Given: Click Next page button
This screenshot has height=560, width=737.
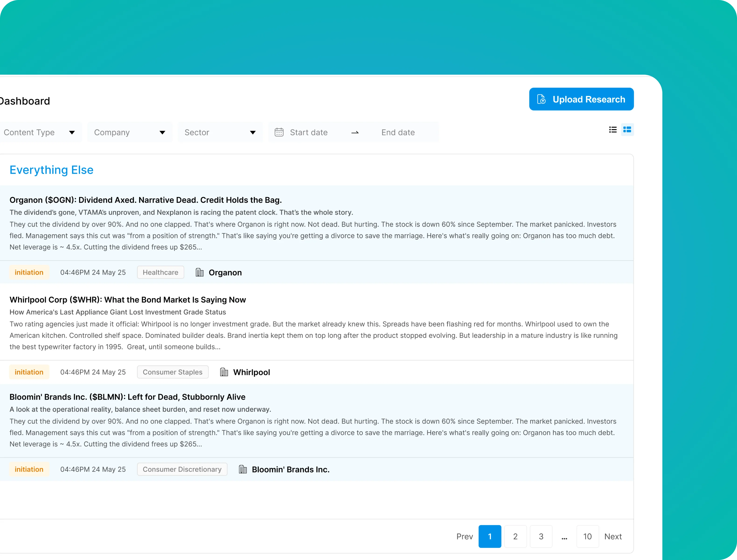Looking at the screenshot, I should tap(613, 536).
